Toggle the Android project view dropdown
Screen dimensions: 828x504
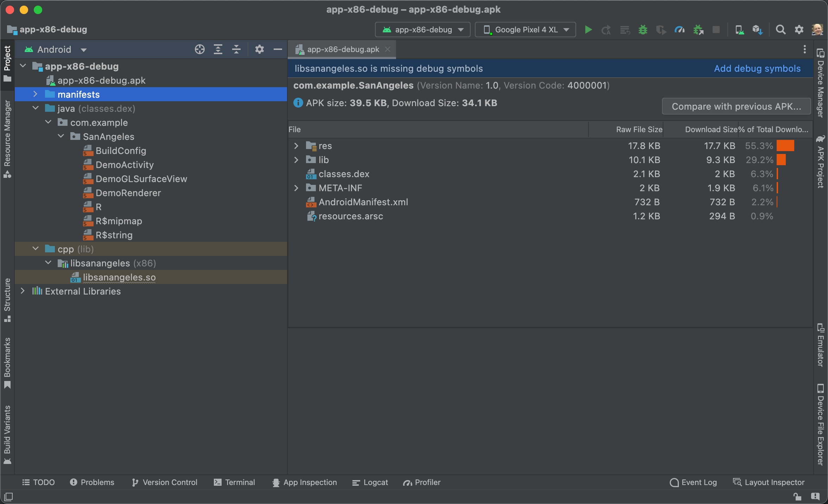57,50
